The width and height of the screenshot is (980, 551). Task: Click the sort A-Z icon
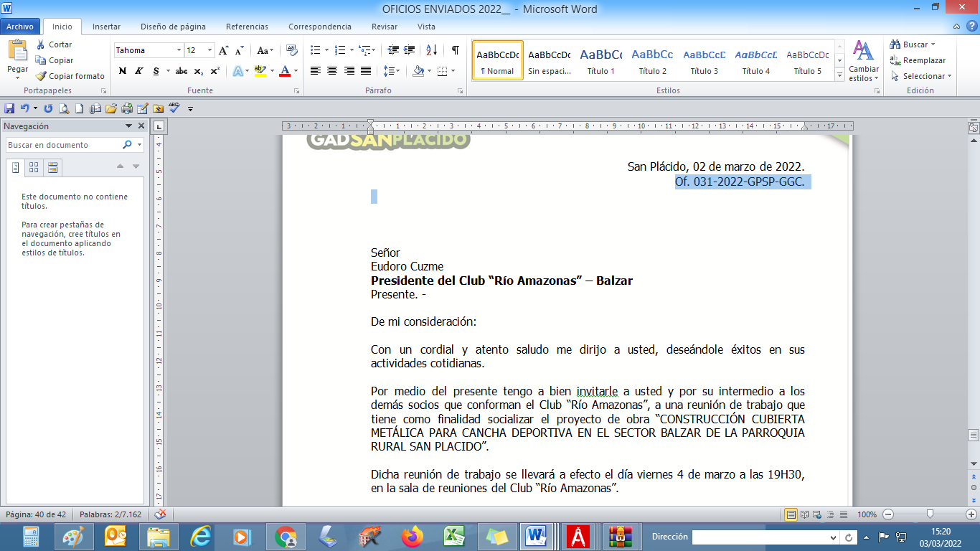[431, 50]
